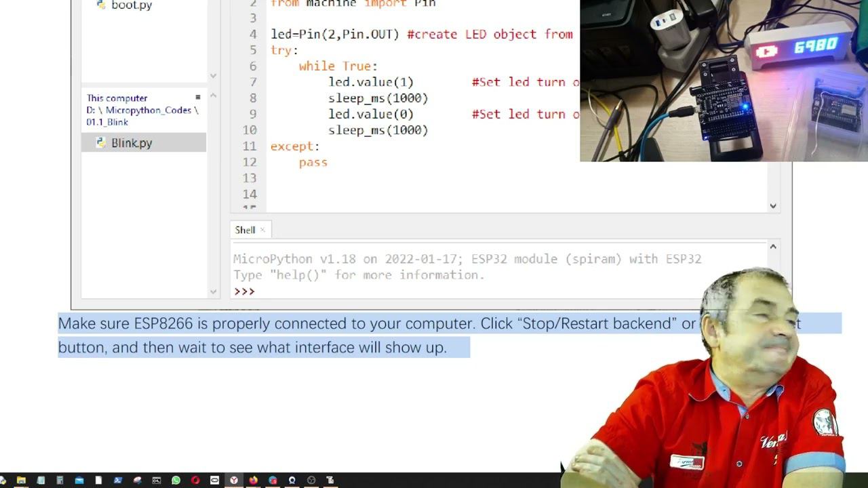
Task: Close the Shell tab
Action: (262, 230)
